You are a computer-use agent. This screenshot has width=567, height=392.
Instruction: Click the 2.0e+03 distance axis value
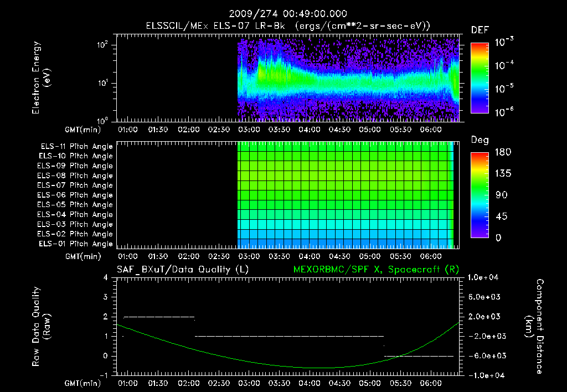tap(484, 317)
